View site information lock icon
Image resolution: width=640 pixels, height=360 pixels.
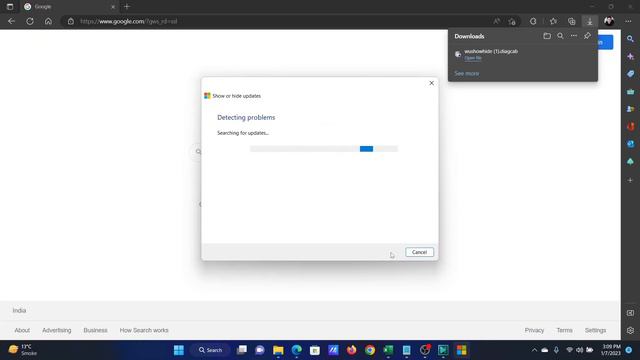pyautogui.click(x=71, y=21)
